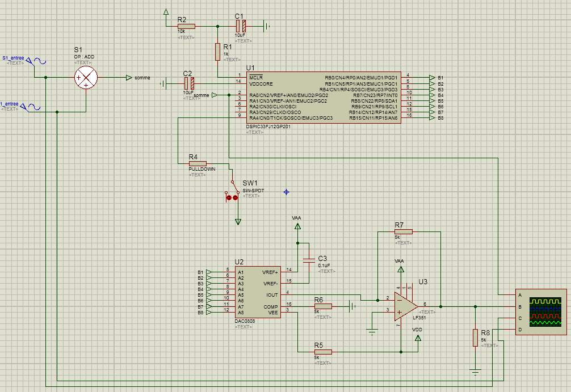Viewport: 571px width, 392px height.
Task: Click input terminal B5 left of U2
Action: [x=209, y=295]
